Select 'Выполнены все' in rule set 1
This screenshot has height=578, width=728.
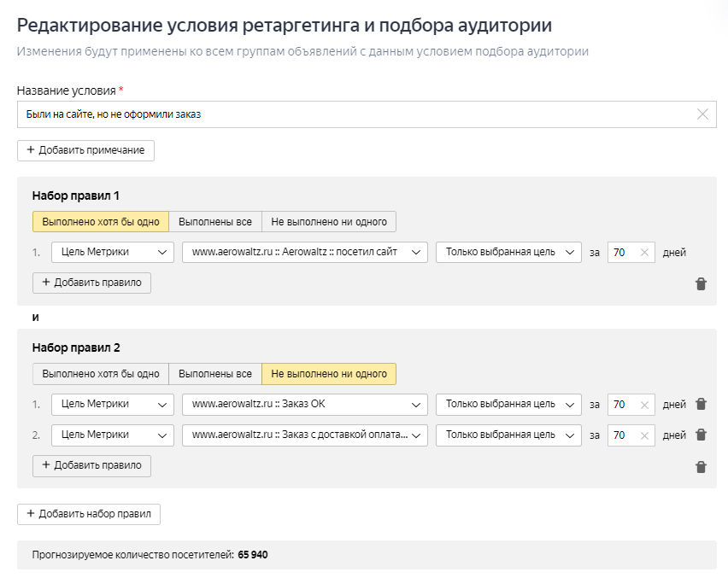(x=215, y=222)
